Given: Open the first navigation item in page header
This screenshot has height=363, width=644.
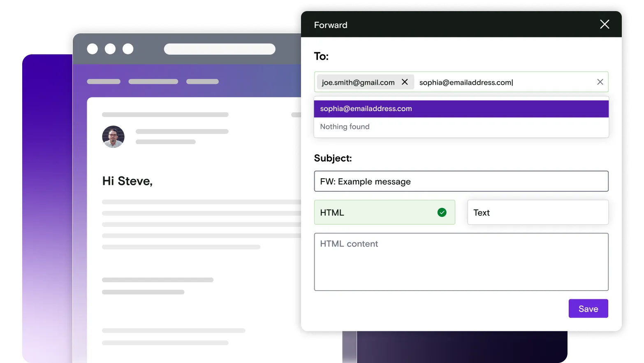Looking at the screenshot, I should tap(104, 81).
